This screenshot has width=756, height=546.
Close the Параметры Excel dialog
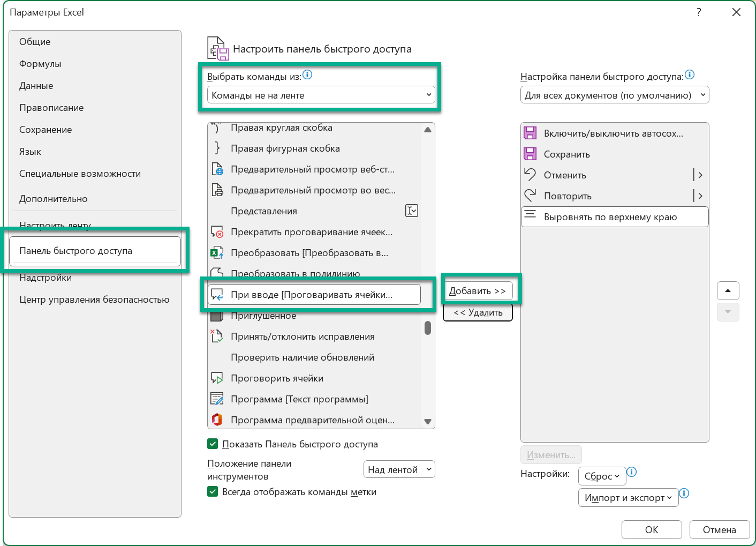click(736, 12)
